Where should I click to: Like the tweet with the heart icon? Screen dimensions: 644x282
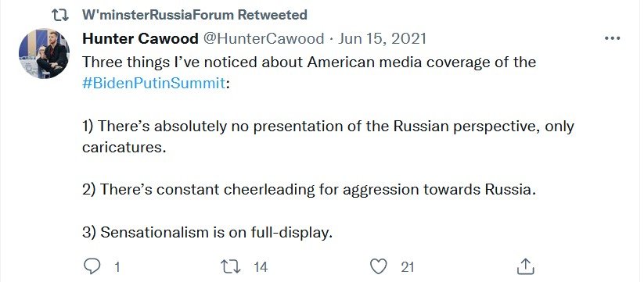pos(378,267)
